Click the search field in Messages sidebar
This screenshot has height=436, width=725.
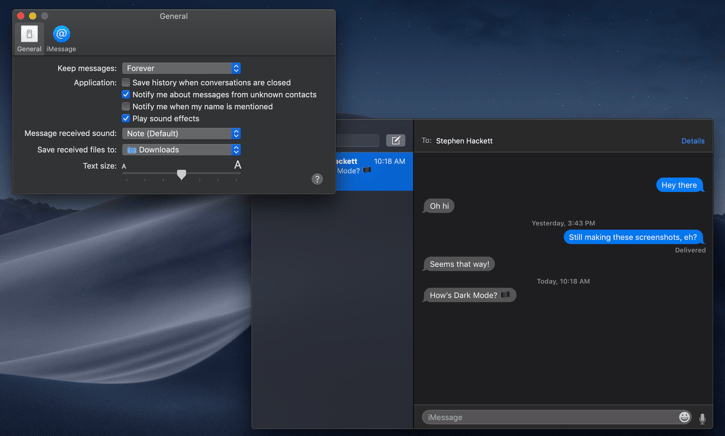[357, 140]
